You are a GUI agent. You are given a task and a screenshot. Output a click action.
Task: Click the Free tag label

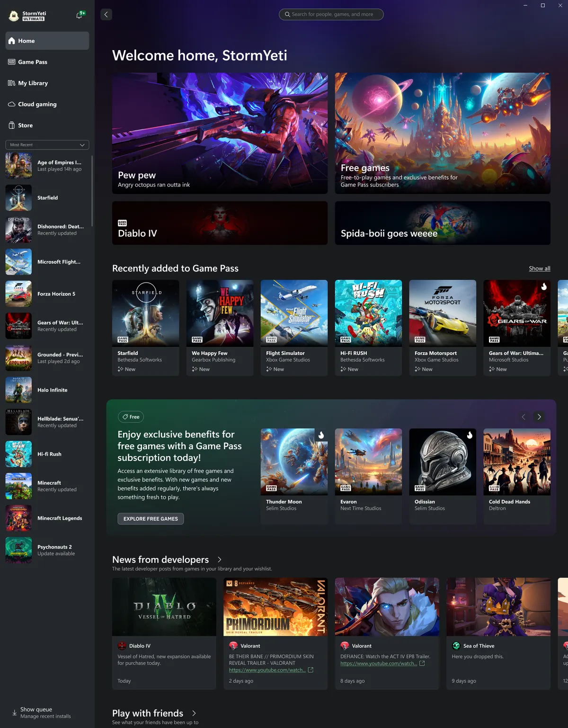131,417
